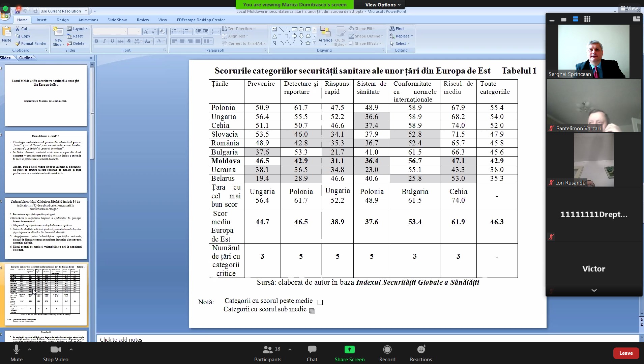
Task: Select slide 1 title thumbnail
Action: [x=46, y=95]
